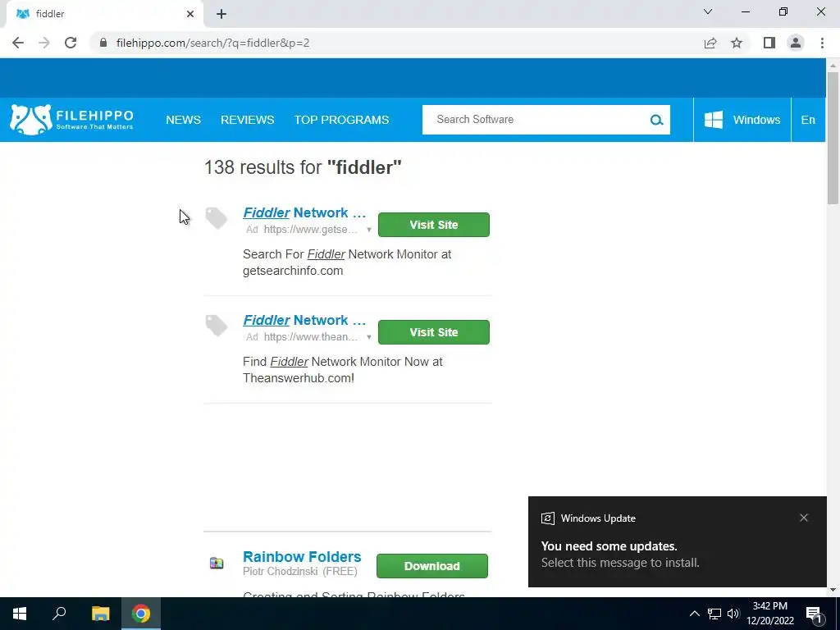The width and height of the screenshot is (840, 630).
Task: Dismiss the Windows Update notification
Action: pyautogui.click(x=804, y=518)
